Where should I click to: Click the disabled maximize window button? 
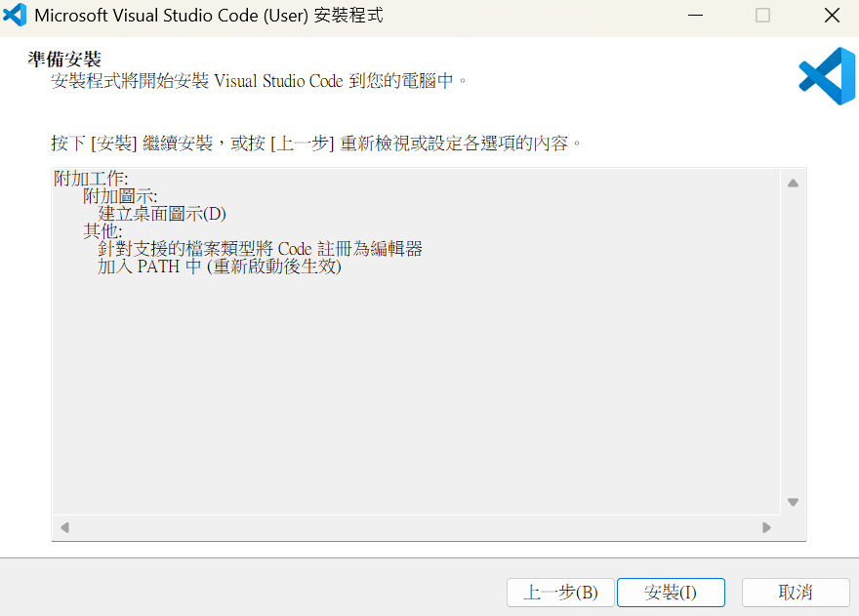point(762,16)
